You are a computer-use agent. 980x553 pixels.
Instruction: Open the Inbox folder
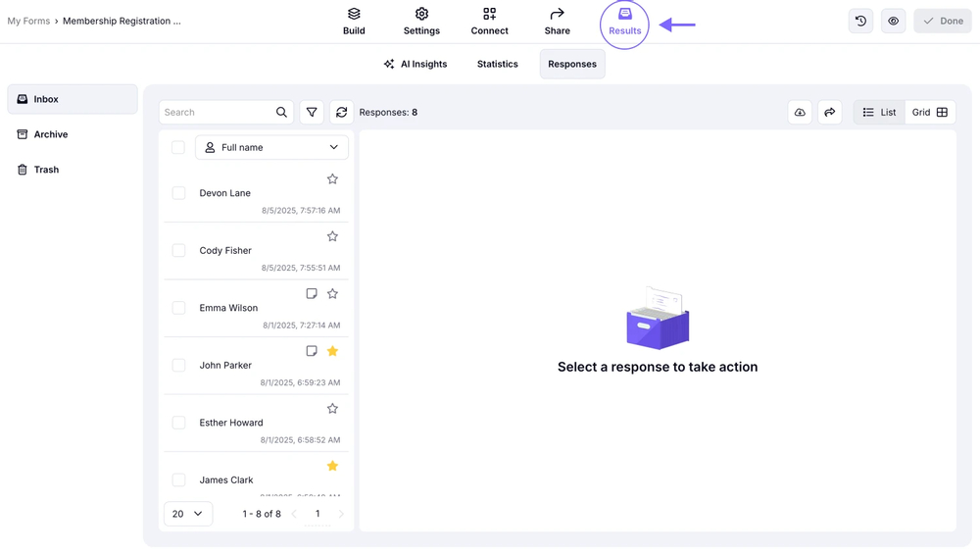click(x=73, y=99)
